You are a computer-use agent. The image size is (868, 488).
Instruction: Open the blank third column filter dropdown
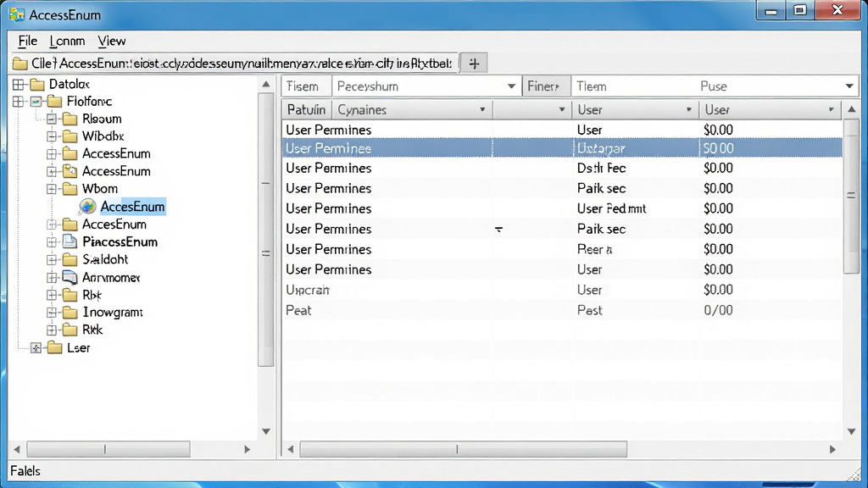(x=561, y=109)
